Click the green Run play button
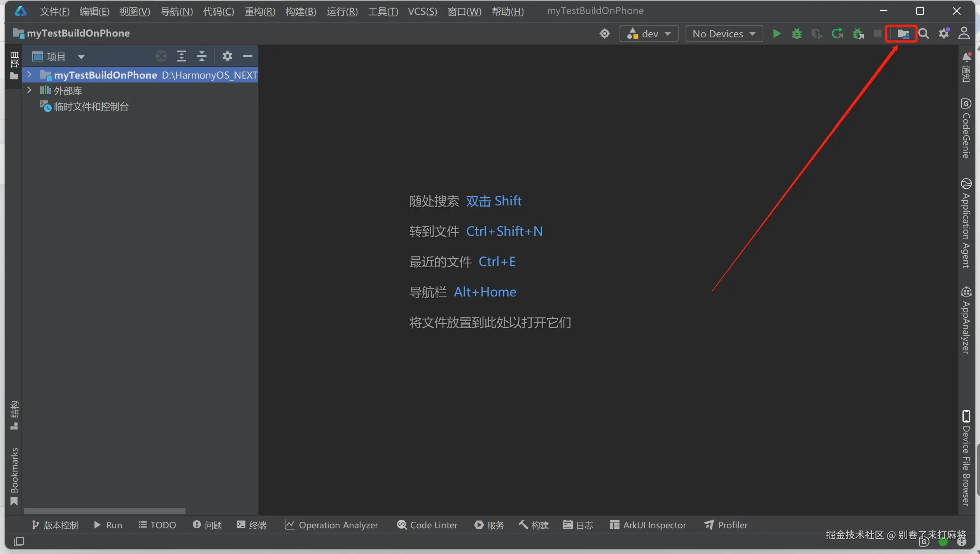980x554 pixels. click(777, 34)
